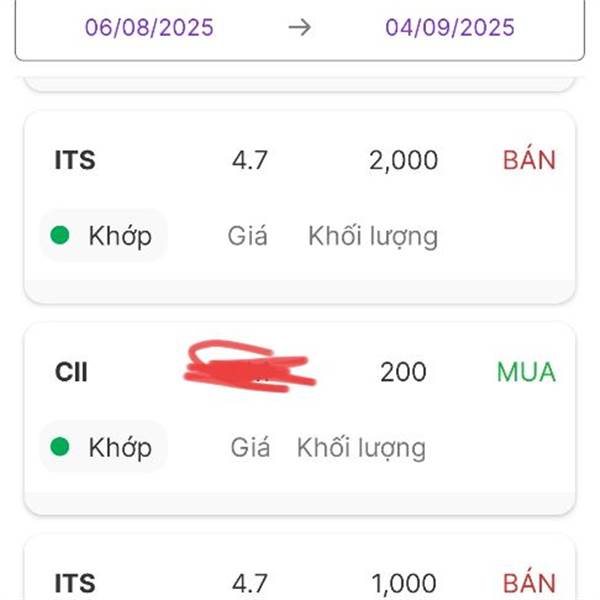
Task: Click the arrow between the two dates
Action: click(x=300, y=28)
